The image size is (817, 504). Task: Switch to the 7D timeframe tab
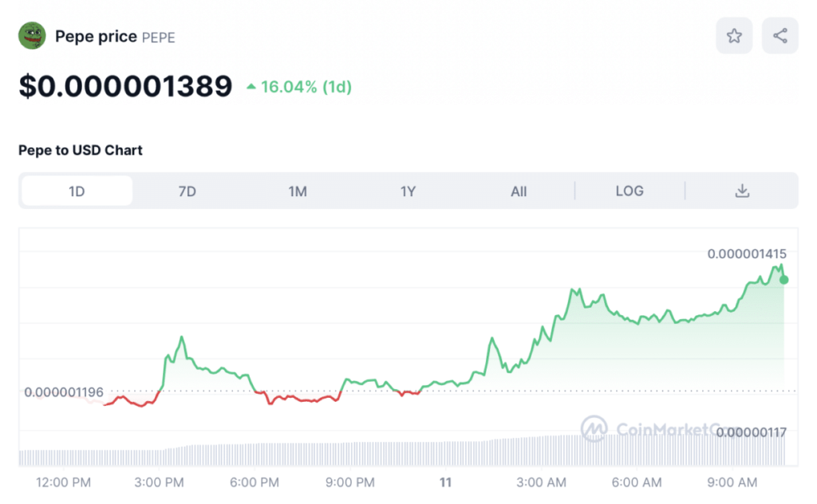click(187, 191)
